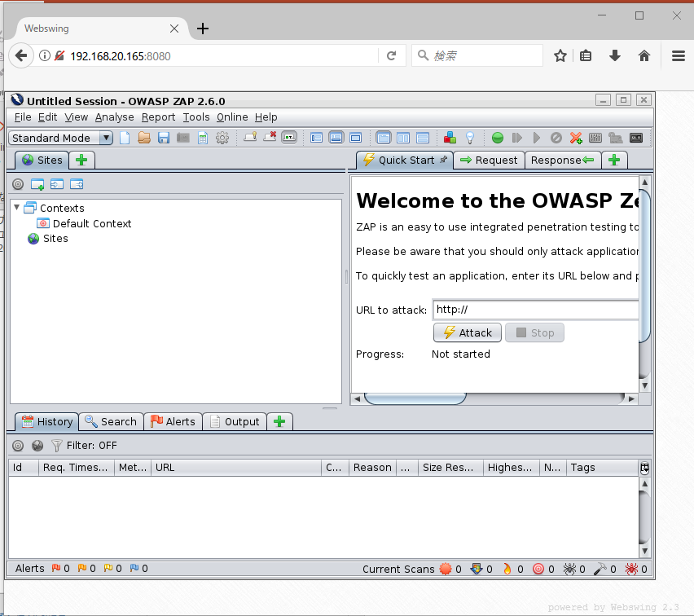Image resolution: width=694 pixels, height=616 pixels.
Task: Toggle the request and response panels side-by-side icon
Action: [x=402, y=139]
